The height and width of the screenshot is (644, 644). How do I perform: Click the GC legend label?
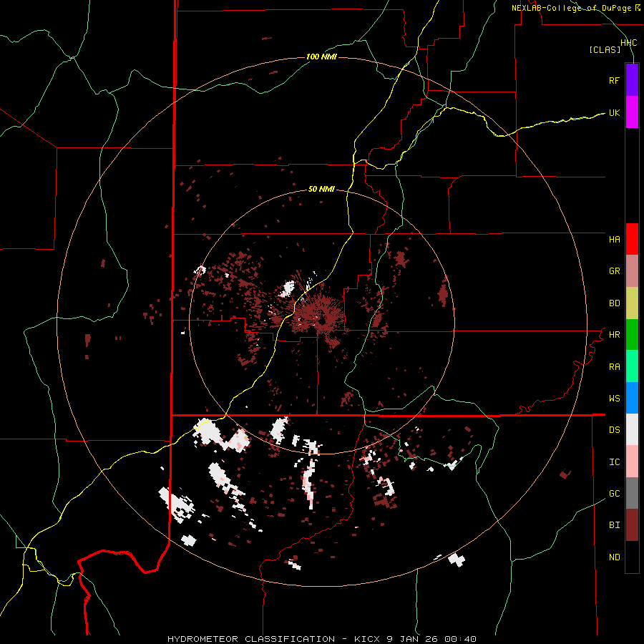(614, 494)
